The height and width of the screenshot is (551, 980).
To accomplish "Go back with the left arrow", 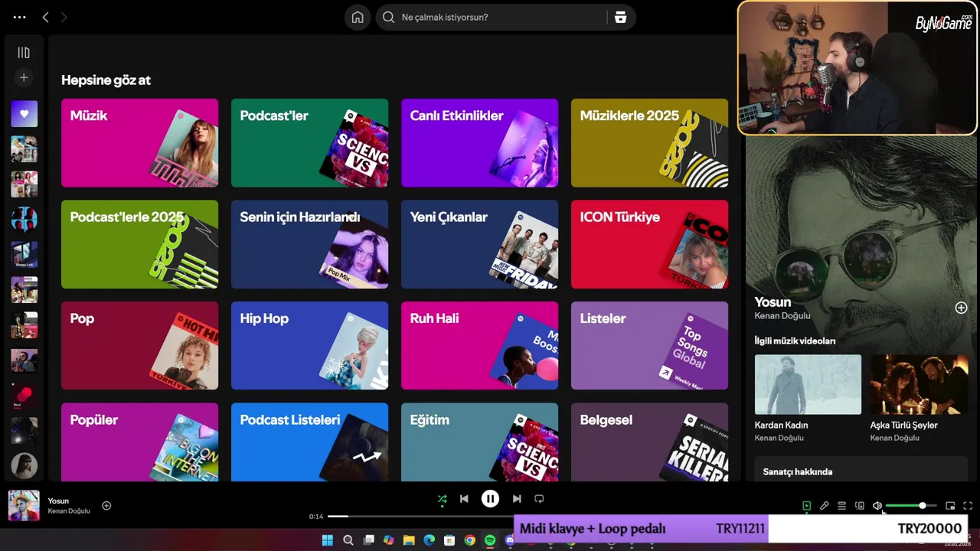I will [x=45, y=17].
